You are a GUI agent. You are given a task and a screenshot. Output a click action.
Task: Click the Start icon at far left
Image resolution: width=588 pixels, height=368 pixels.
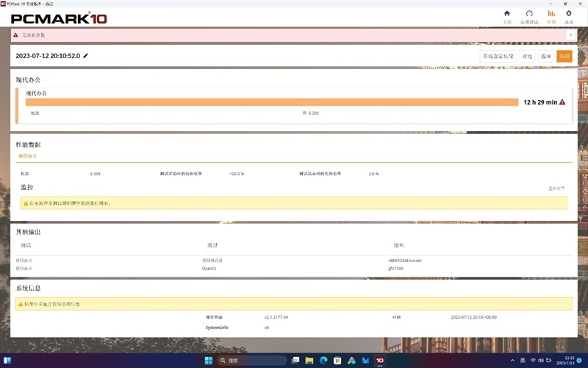click(7, 361)
